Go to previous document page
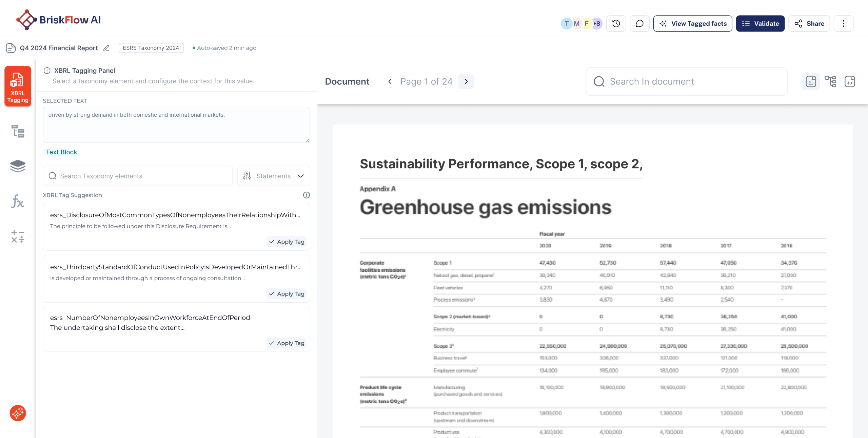The height and width of the screenshot is (438, 868). (x=390, y=81)
